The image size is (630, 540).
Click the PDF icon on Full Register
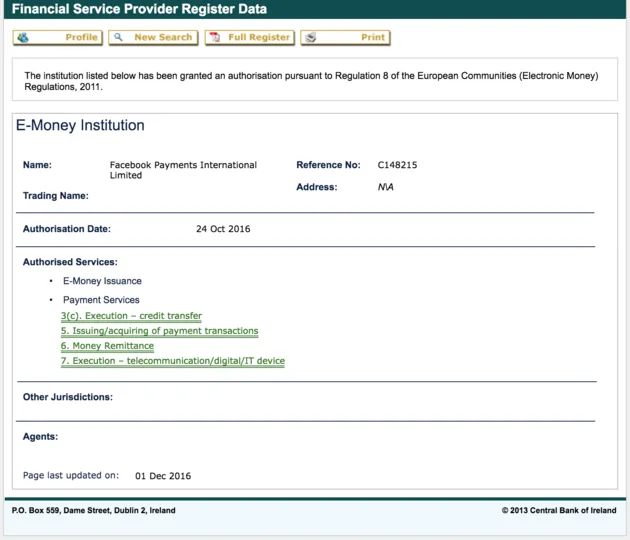[x=215, y=37]
